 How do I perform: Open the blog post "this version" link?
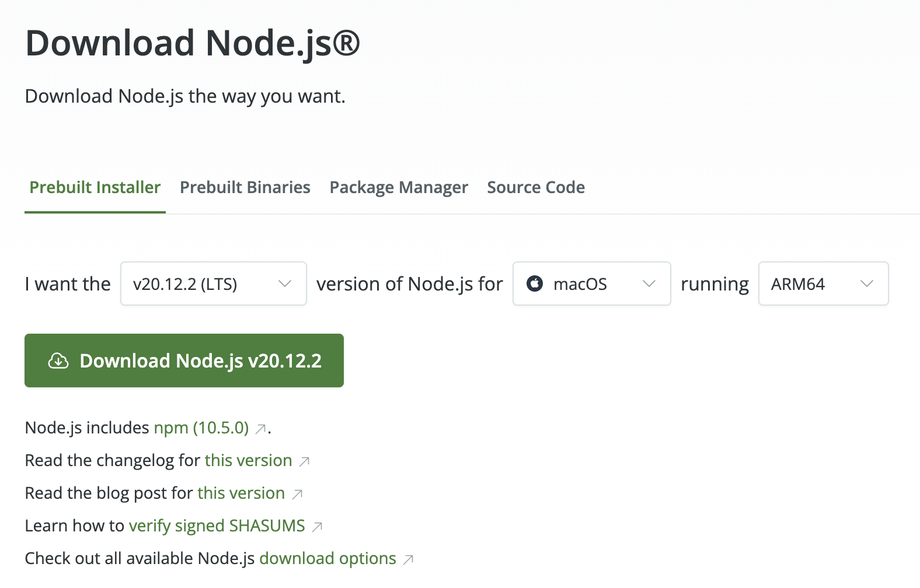241,494
